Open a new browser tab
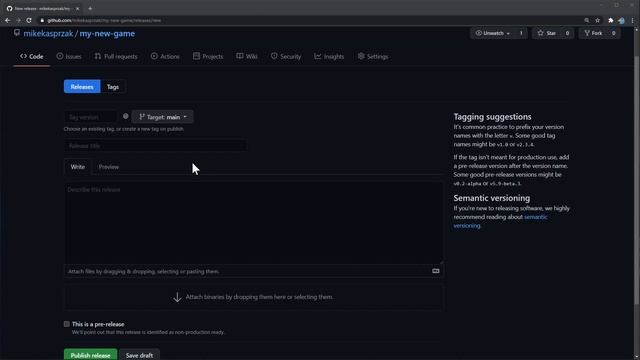This screenshot has height=360, width=640. [x=90, y=8]
